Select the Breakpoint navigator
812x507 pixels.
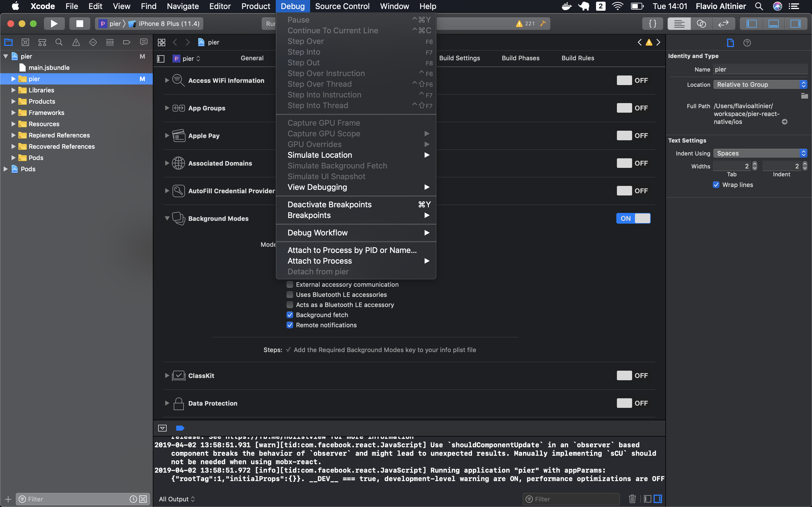point(127,42)
